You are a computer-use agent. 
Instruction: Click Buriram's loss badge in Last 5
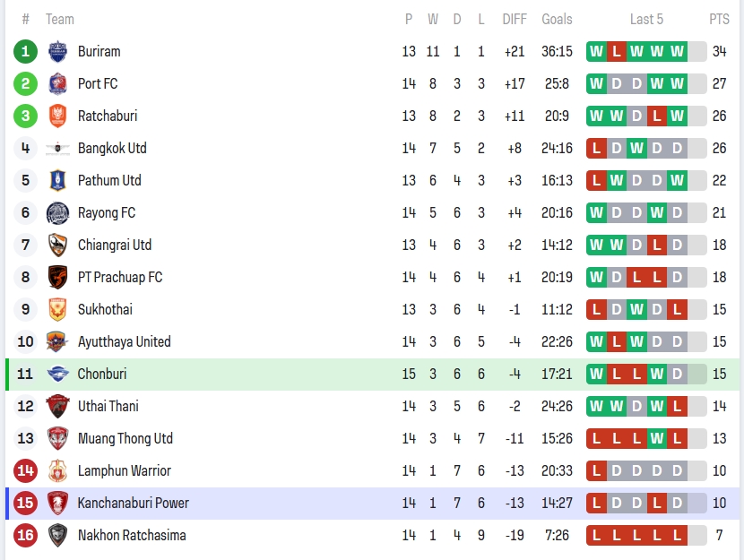point(616,51)
